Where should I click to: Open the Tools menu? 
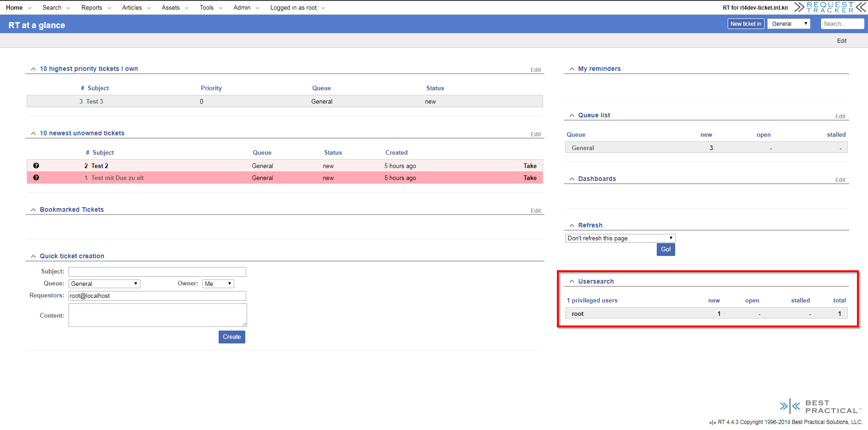[206, 8]
